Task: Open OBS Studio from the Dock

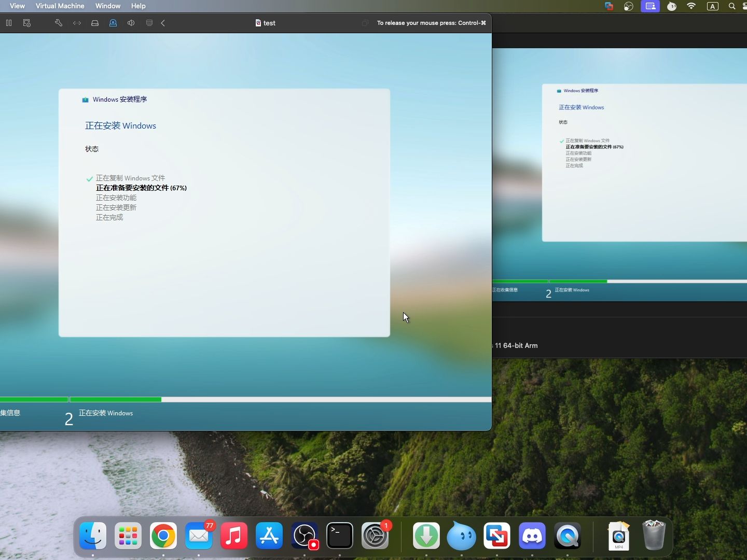Action: (x=305, y=536)
